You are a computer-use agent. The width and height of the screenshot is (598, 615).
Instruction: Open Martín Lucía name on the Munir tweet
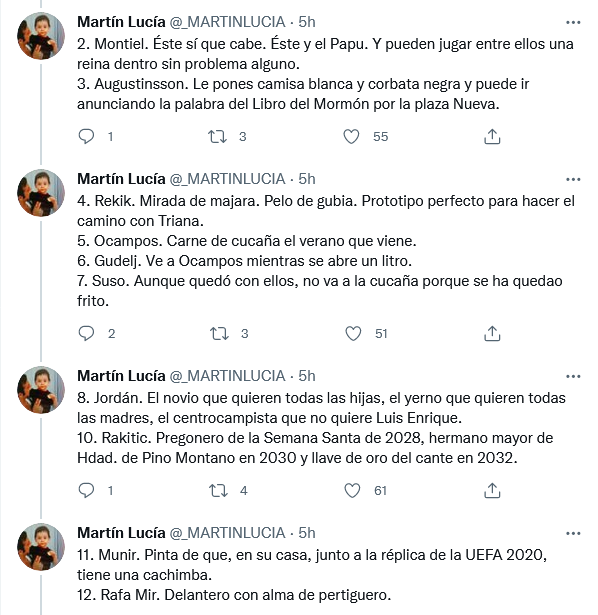(121, 533)
